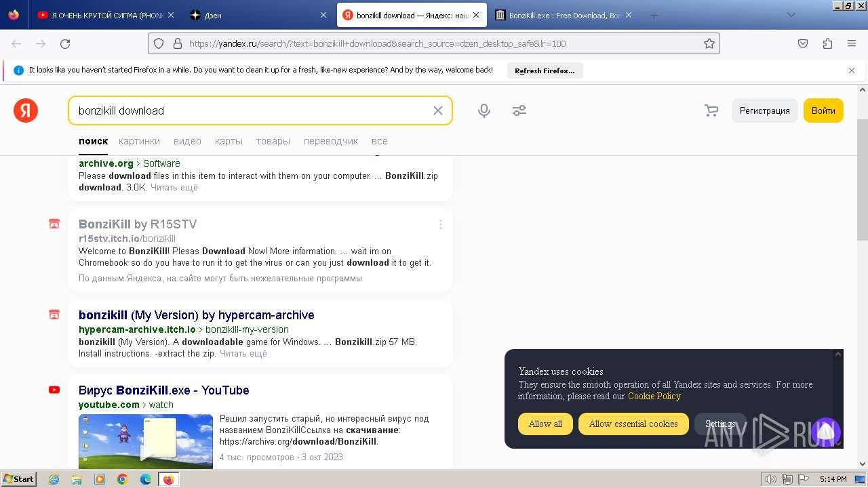
Task: Open options menu for BonziKill by R15STV result
Action: pos(441,224)
